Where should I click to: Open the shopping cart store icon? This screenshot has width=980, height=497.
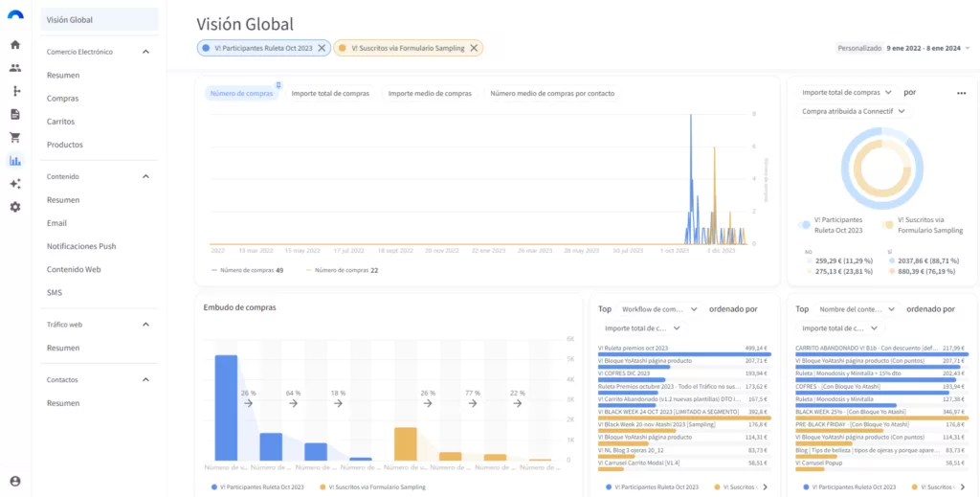tap(15, 138)
